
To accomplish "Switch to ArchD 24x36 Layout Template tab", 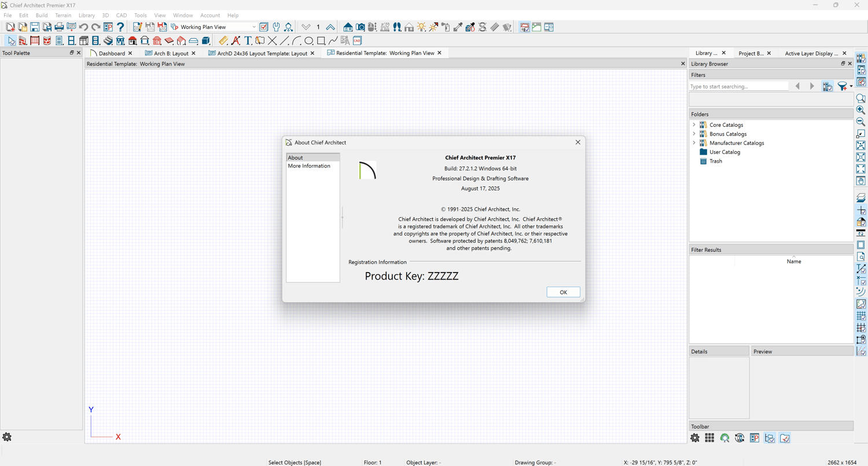I will point(262,53).
